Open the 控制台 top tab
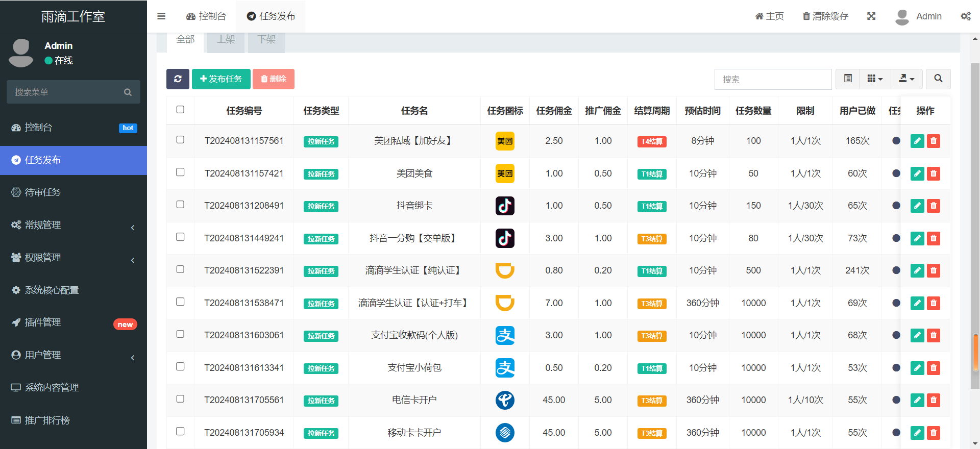The height and width of the screenshot is (449, 980). (206, 16)
